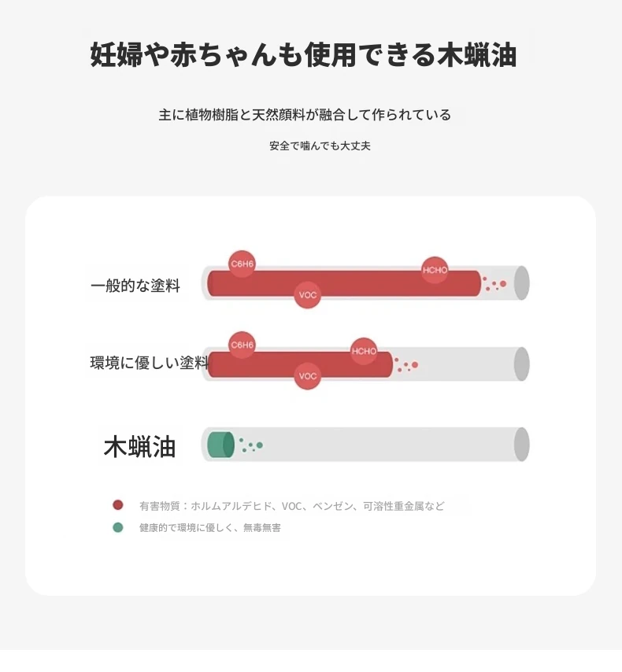Click the headline 妊婦や赤ちゃんも使用できる木蝋油
622x672 pixels.
point(303,56)
